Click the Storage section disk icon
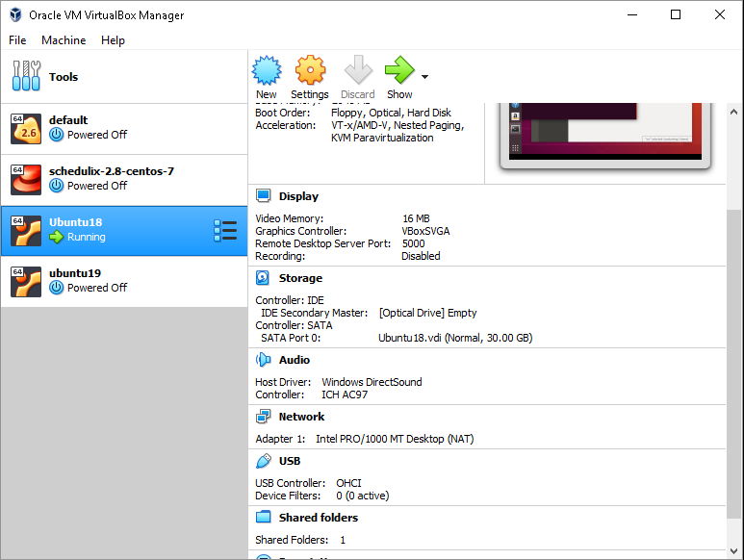 click(263, 278)
